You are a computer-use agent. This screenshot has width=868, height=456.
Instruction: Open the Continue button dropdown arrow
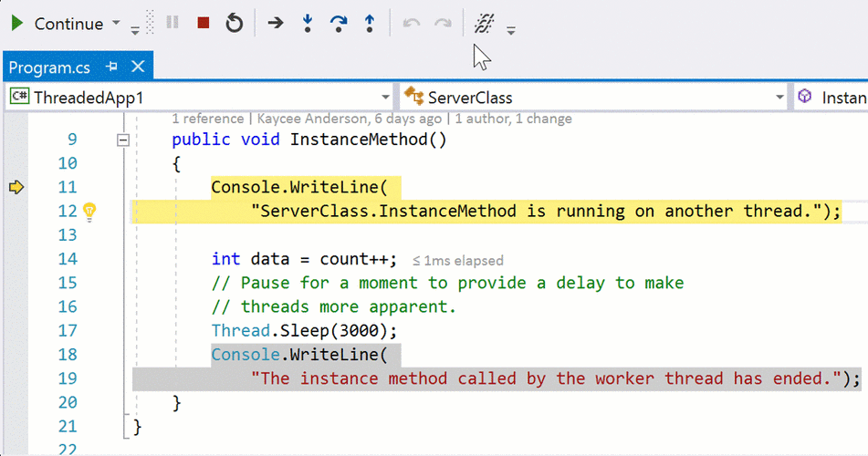coord(115,23)
